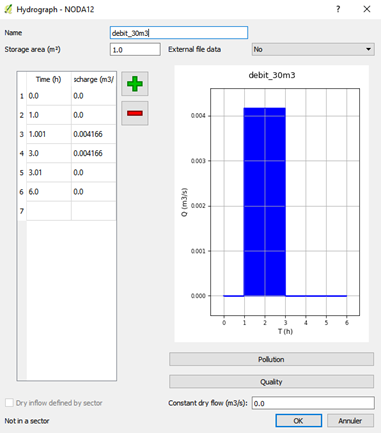Screen dimensions: 381x433
Task: Click the Pollution button
Action: tap(271, 359)
